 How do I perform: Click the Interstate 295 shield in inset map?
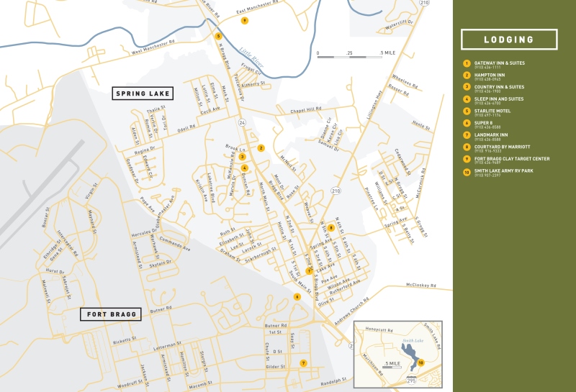pyautogui.click(x=411, y=380)
